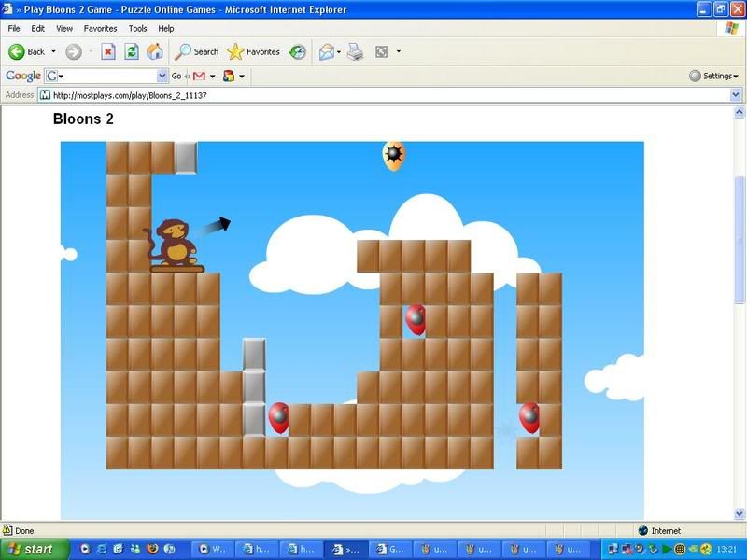Click the scrollbar up arrow
Image resolution: width=747 pixels, height=560 pixels.
pyautogui.click(x=739, y=112)
